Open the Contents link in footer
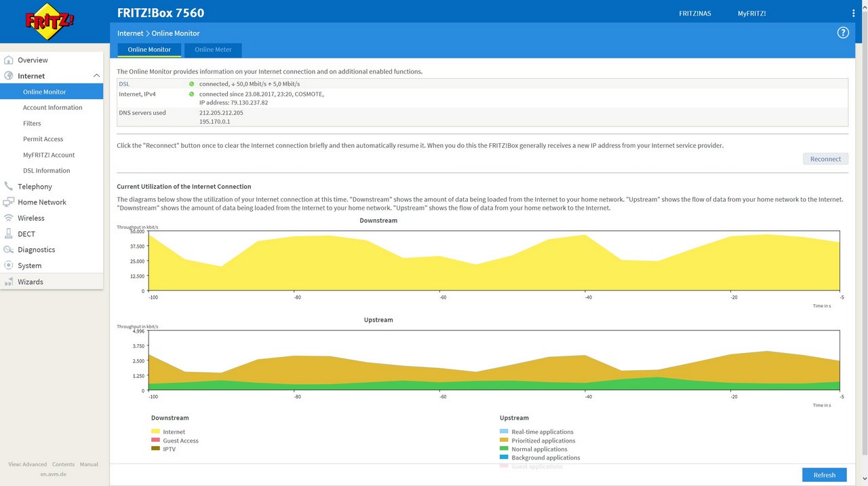 (64, 464)
